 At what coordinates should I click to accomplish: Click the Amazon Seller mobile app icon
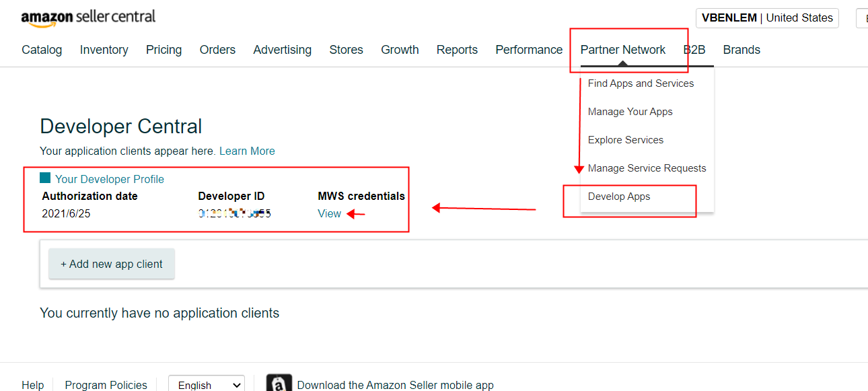tap(279, 384)
